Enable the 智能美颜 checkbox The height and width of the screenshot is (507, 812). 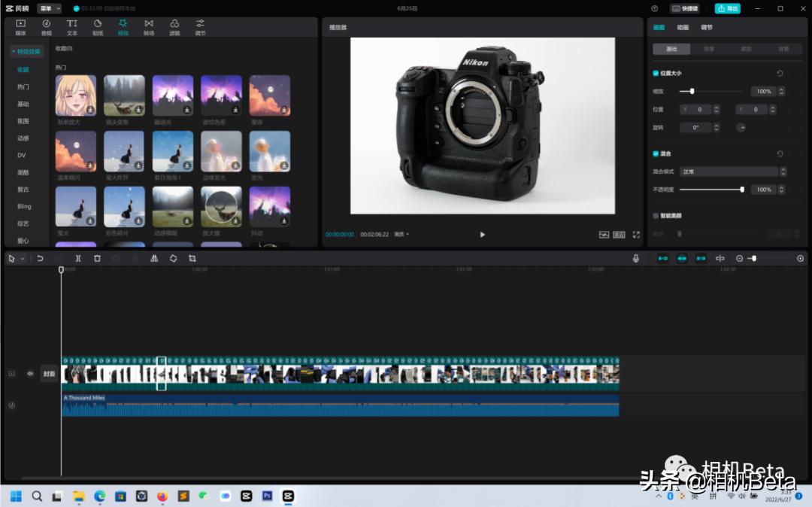[656, 216]
